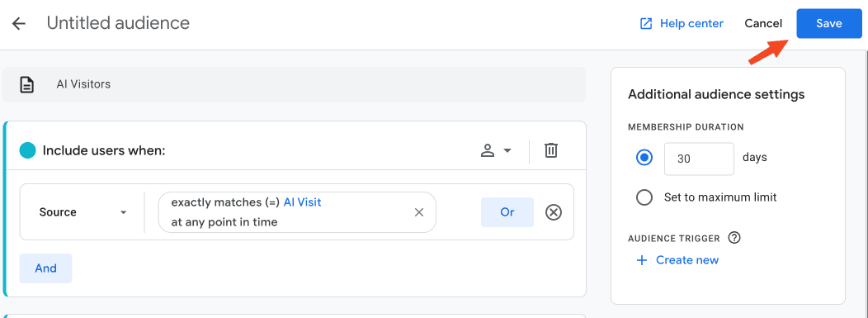Create new audience trigger

677,260
